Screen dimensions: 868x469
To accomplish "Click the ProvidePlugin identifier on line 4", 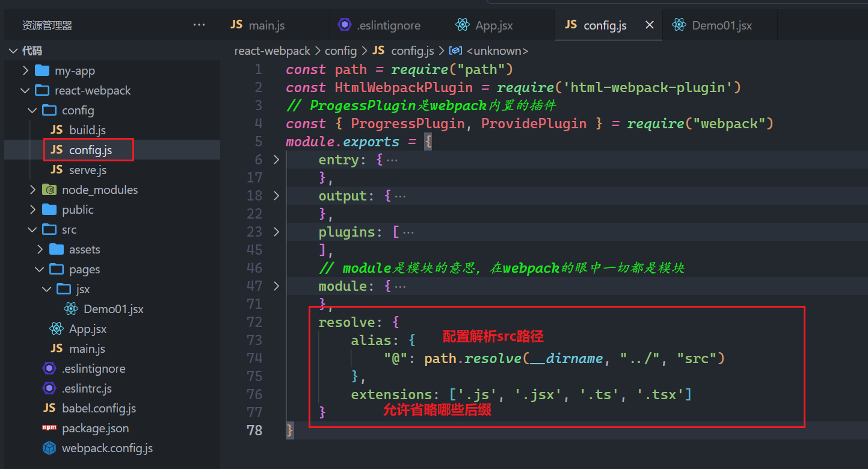I will click(x=534, y=123).
